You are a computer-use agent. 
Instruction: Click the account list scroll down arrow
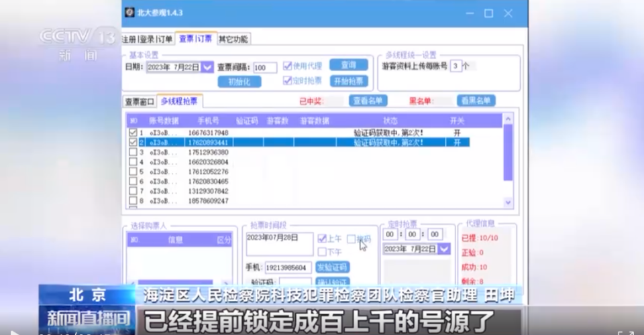508,202
